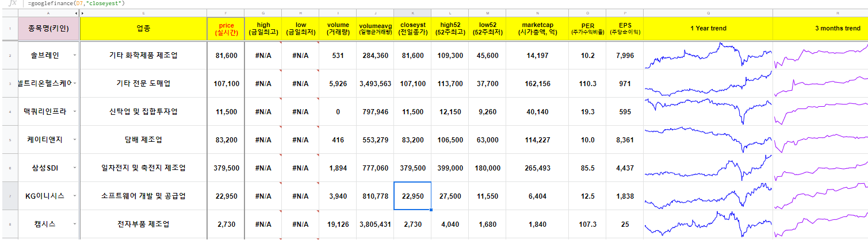This screenshot has width=868, height=240.
Task: Select the 일차전지 및 축전지 제조업 cell
Action: click(x=143, y=168)
